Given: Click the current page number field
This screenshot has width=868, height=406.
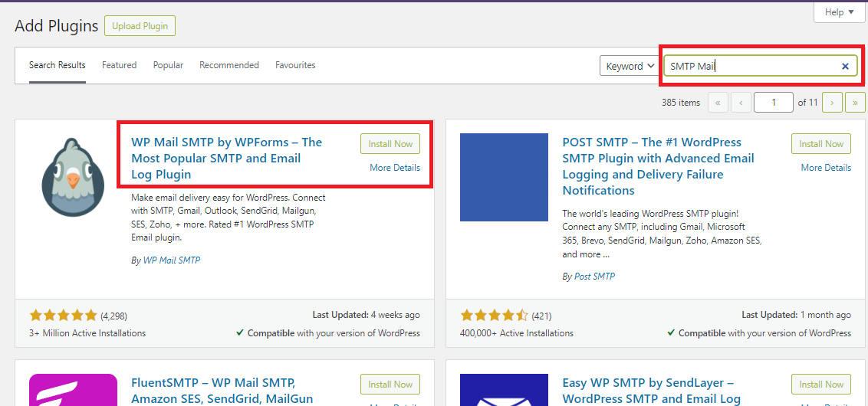Looking at the screenshot, I should [774, 103].
